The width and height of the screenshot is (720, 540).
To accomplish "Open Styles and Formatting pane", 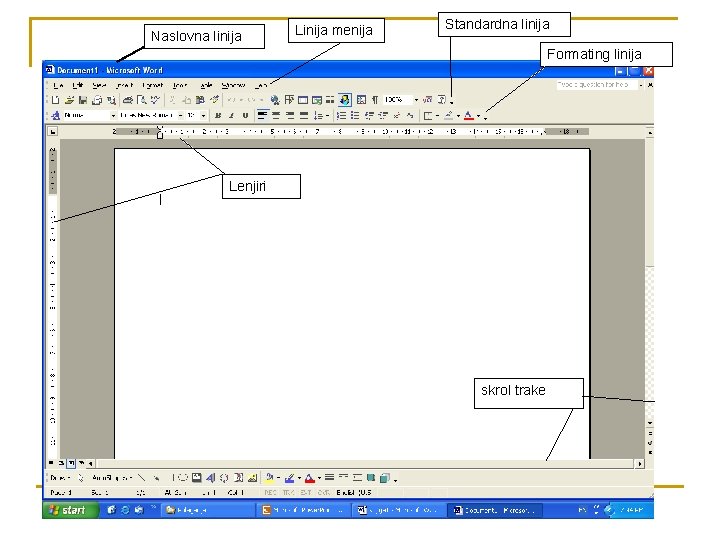I will tap(56, 116).
